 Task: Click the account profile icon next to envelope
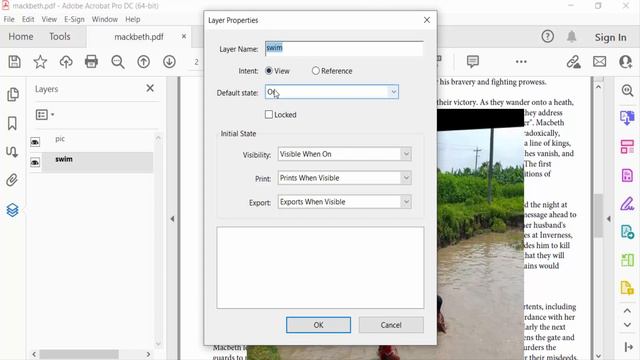tap(625, 62)
